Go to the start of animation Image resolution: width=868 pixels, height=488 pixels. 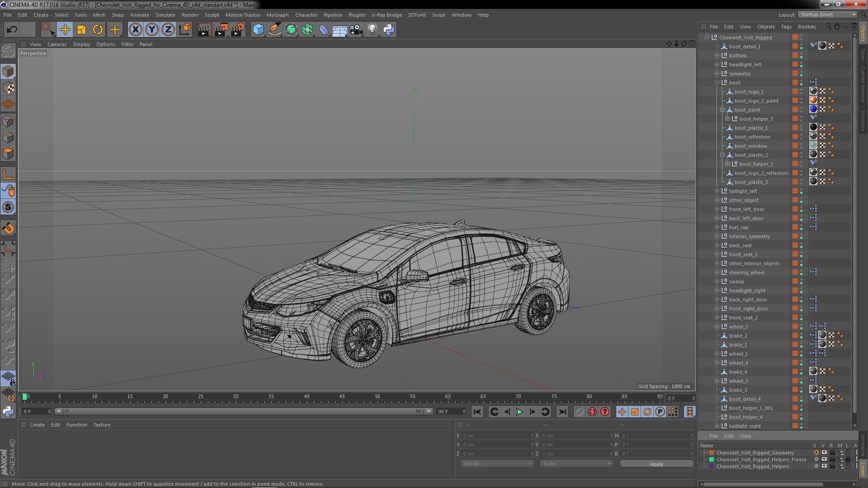click(477, 412)
